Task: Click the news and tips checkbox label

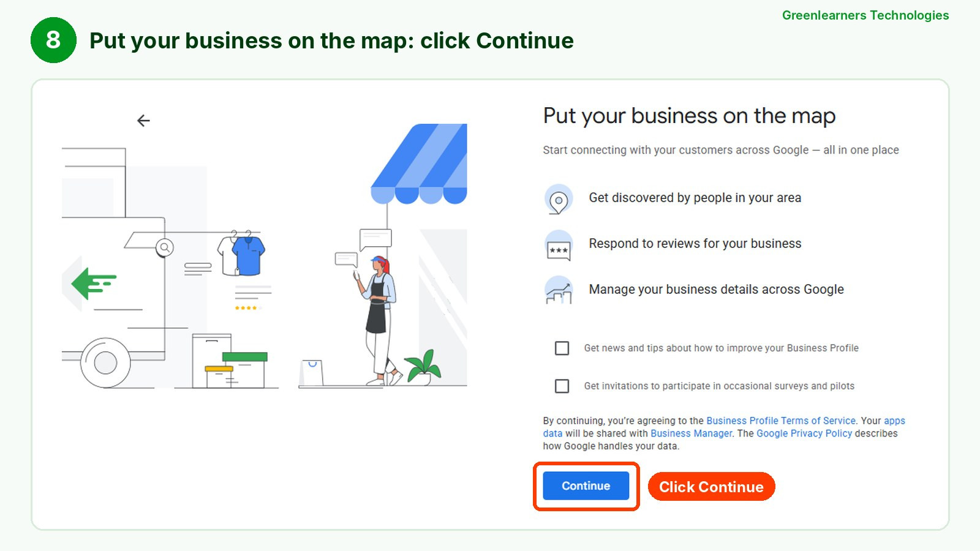Action: (x=722, y=348)
